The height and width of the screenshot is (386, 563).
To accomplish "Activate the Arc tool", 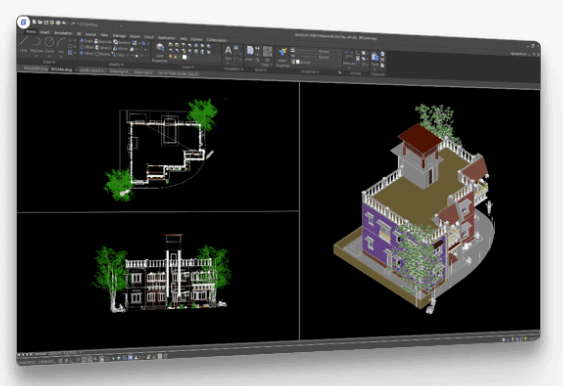I will click(61, 46).
